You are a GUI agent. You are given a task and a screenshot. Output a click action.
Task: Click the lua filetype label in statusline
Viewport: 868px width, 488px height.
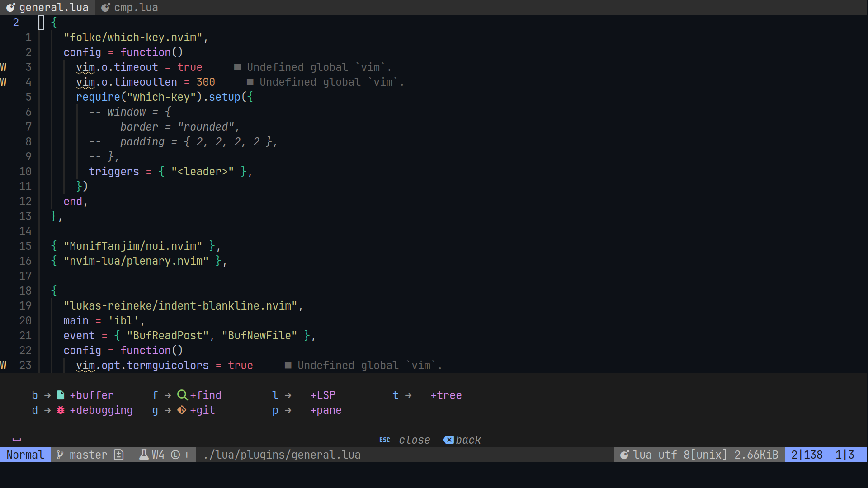[642, 455]
